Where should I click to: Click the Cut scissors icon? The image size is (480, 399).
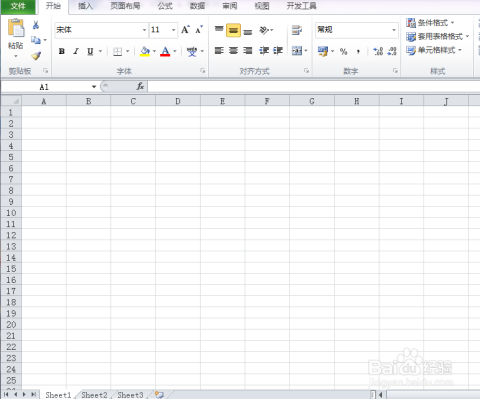coord(36,25)
